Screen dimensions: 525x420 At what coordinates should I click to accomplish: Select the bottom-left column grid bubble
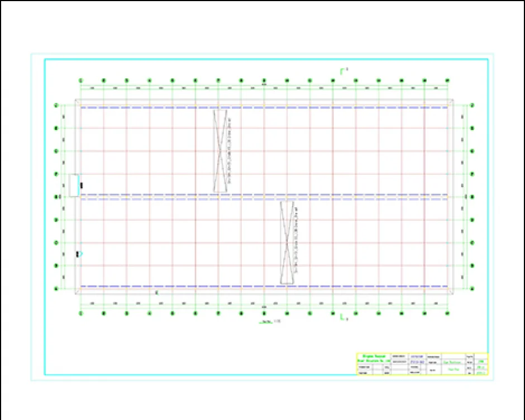[x=80, y=313]
